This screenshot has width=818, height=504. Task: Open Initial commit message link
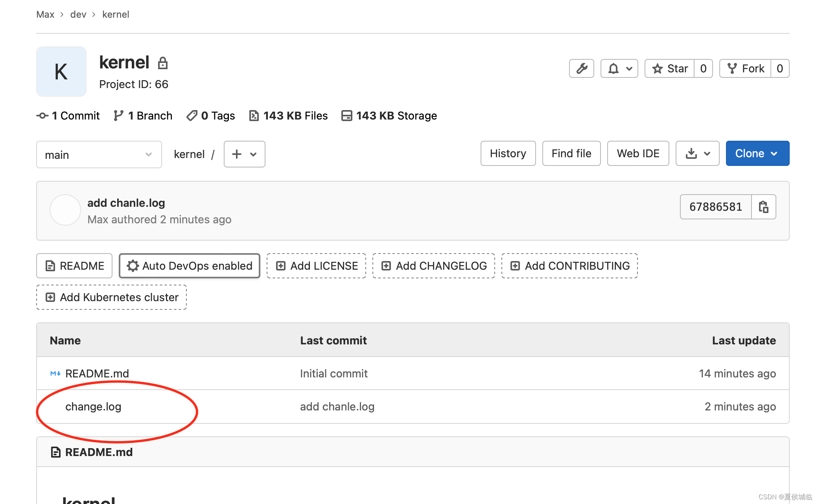click(x=334, y=373)
